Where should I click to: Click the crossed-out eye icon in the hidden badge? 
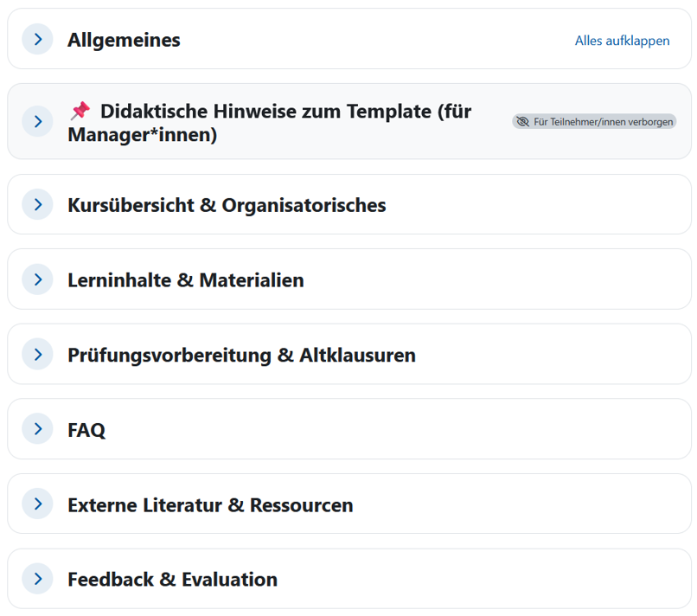(x=522, y=122)
